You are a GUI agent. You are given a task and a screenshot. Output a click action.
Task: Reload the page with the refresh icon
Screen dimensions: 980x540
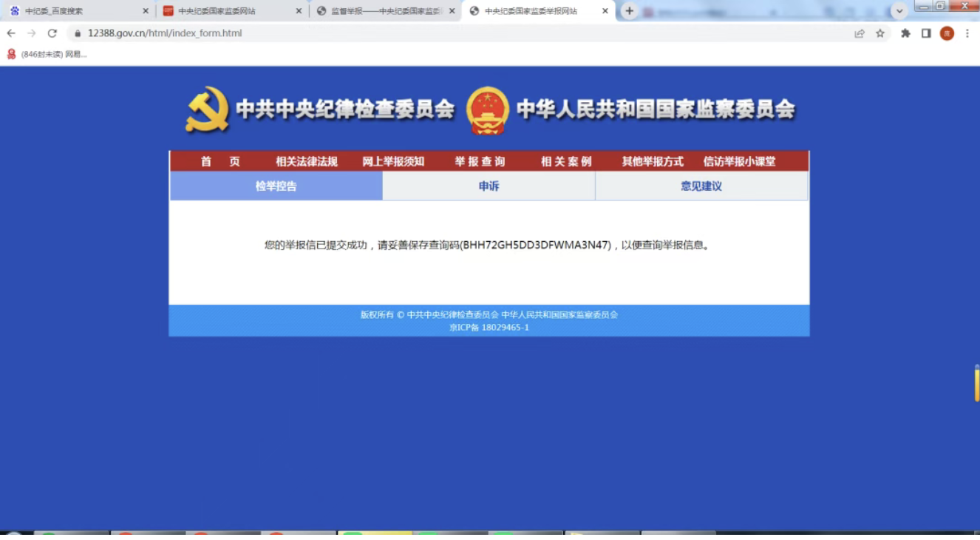pos(52,33)
